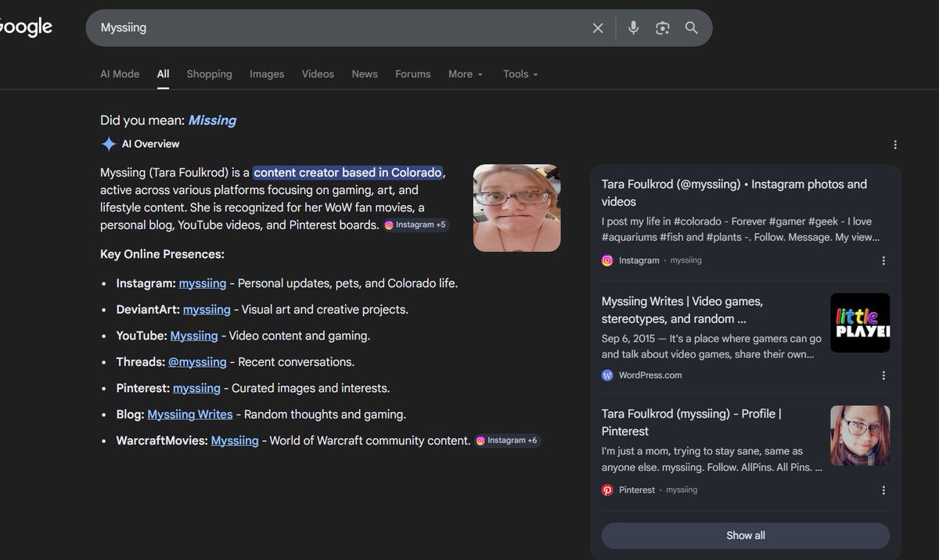
Task: Open the YouTube Myssiing link
Action: pos(194,336)
